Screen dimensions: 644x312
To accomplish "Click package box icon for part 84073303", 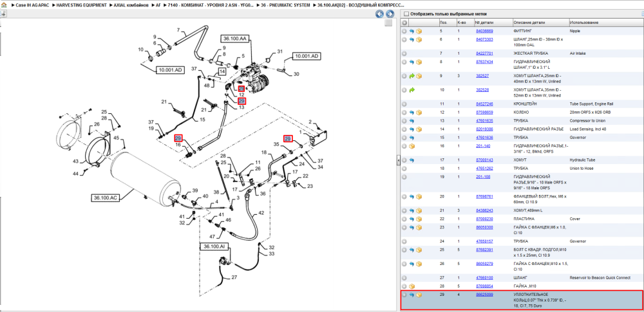I will tap(419, 40).
